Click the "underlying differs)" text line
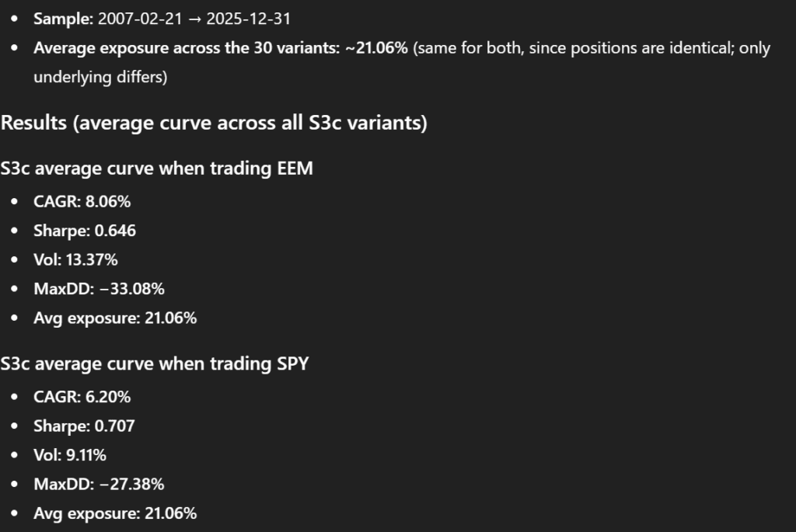Image resolution: width=796 pixels, height=532 pixels. [x=99, y=78]
